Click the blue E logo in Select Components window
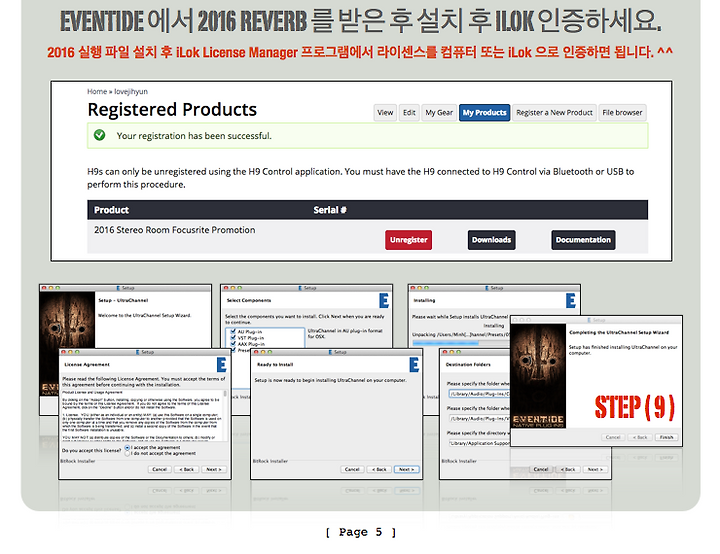The width and height of the screenshot is (720, 554). pyautogui.click(x=384, y=301)
